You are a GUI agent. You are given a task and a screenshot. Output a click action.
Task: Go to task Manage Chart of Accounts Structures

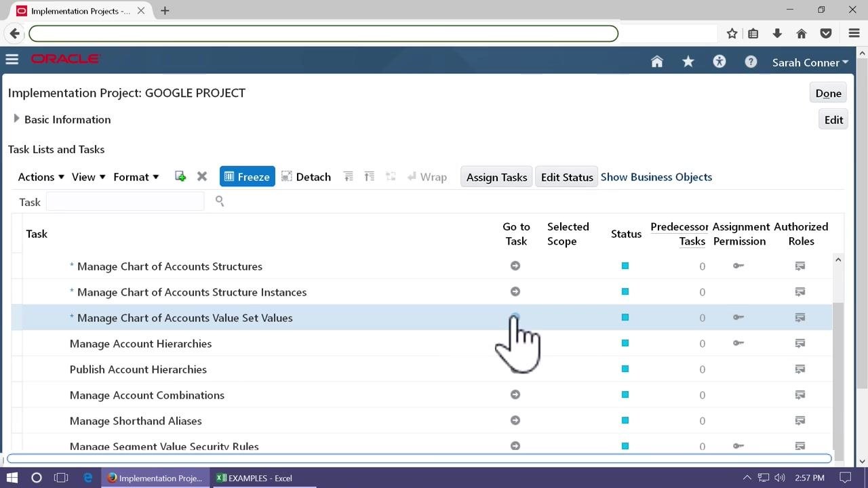tap(515, 266)
